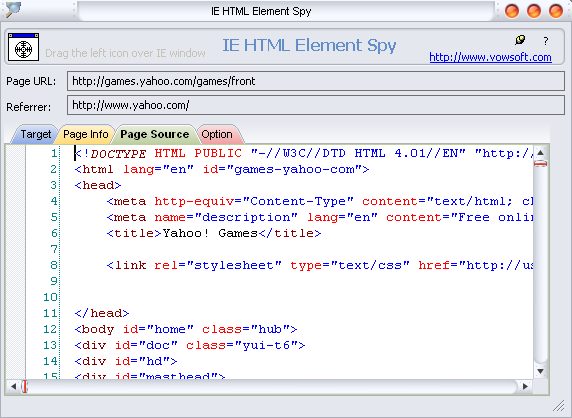The image size is (572, 418).
Task: Click the pin always-on-top icon
Action: click(520, 40)
